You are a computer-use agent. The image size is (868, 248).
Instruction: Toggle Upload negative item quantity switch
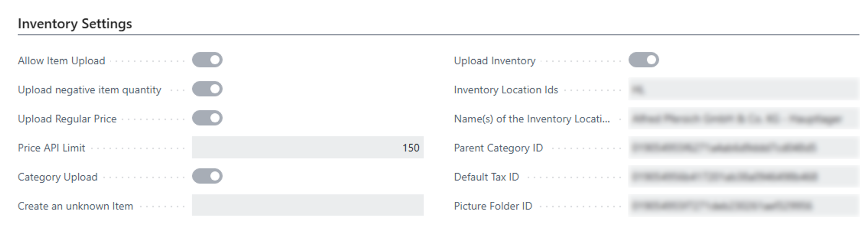point(207,89)
